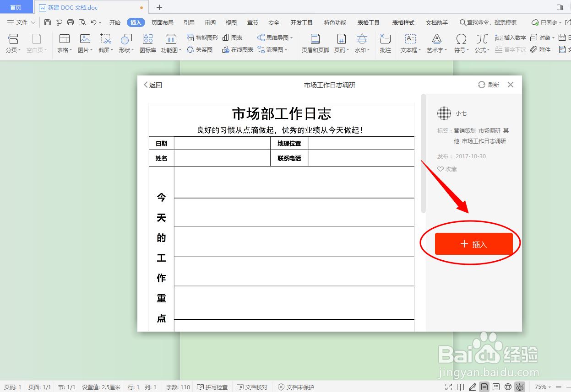Enable eye protection mode in status bar
The width and height of the screenshot is (571, 392).
pyautogui.click(x=520, y=387)
